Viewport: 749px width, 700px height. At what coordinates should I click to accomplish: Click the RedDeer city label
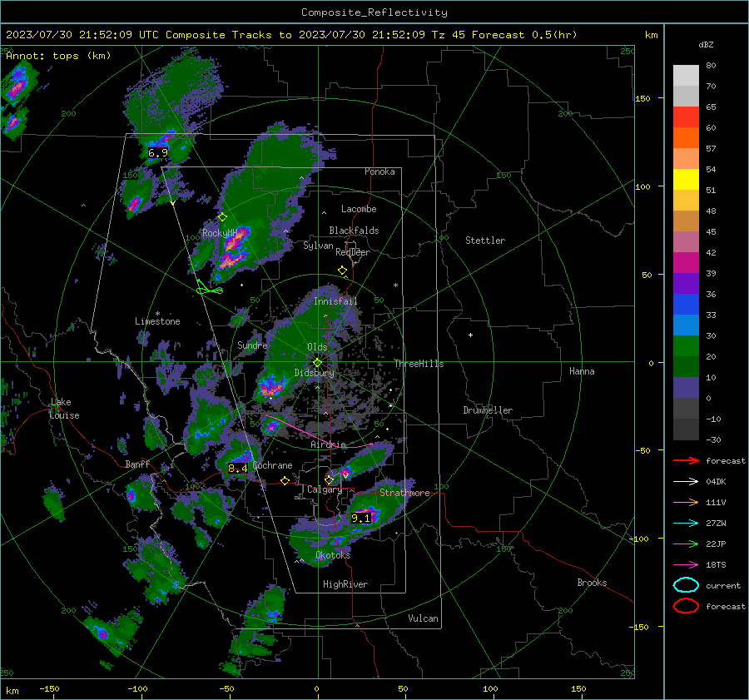353,252
